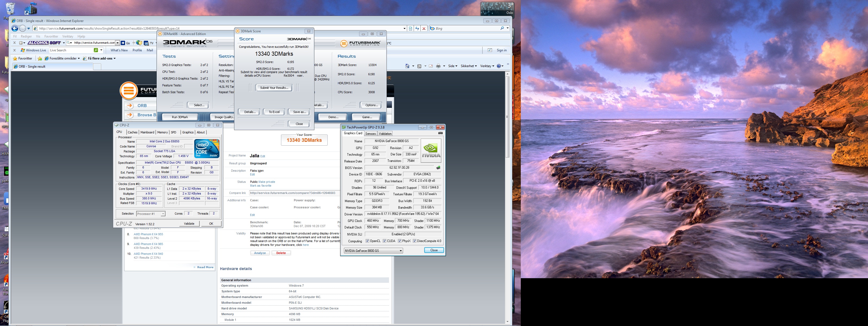Click the Oslo weather gadget
868x326 pixels.
497,9
